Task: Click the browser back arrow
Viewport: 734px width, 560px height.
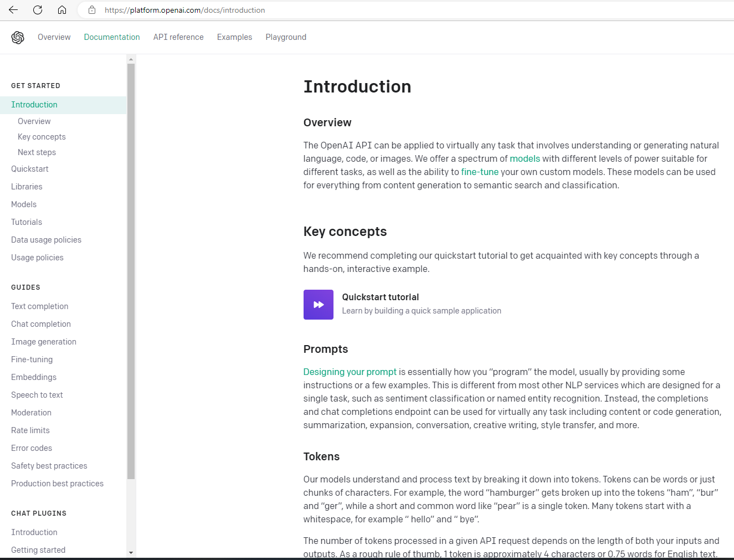Action: [13, 10]
